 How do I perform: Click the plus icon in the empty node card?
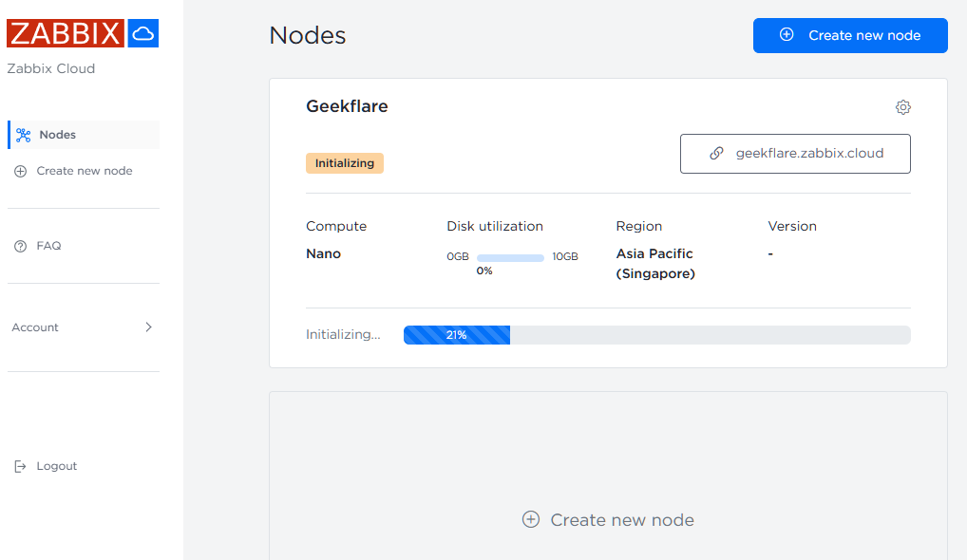pos(531,519)
